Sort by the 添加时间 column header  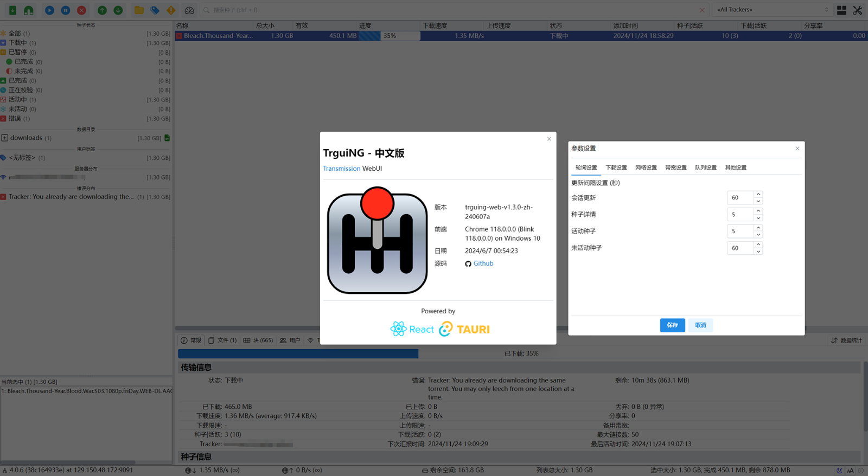(x=643, y=25)
